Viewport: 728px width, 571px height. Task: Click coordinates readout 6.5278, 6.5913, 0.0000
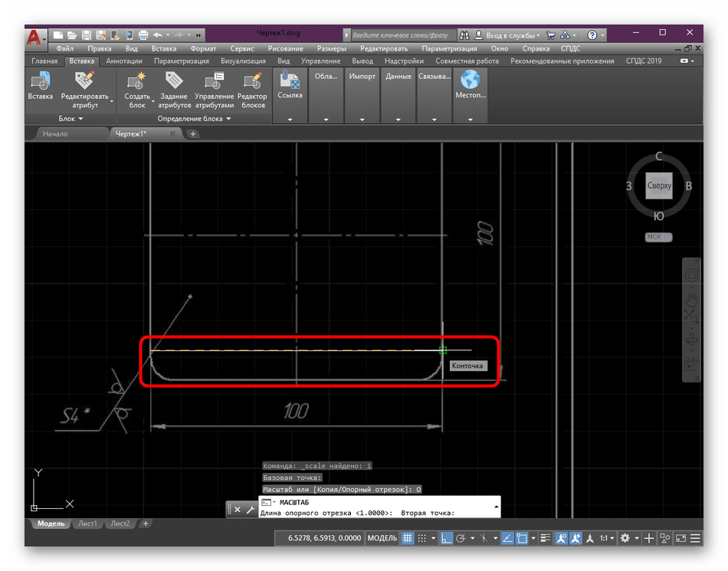point(324,538)
